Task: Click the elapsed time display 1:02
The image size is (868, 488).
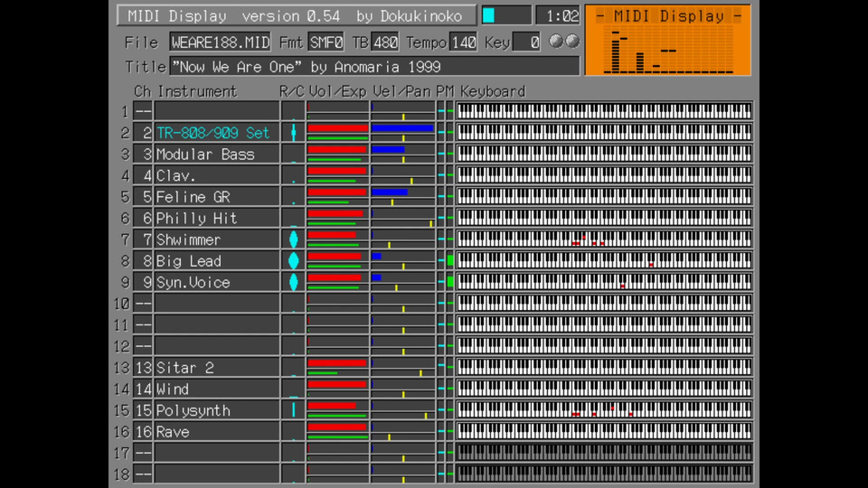Action: tap(557, 15)
